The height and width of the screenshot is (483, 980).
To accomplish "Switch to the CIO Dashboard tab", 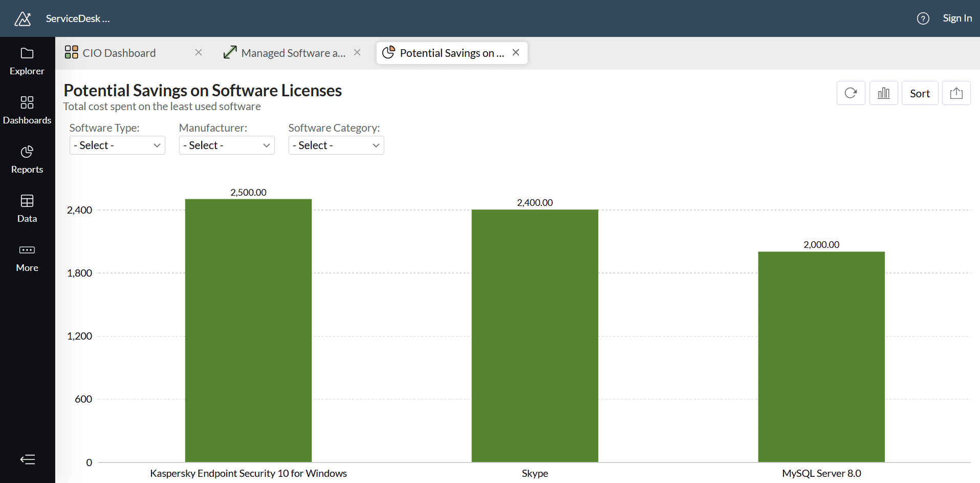I will click(119, 53).
